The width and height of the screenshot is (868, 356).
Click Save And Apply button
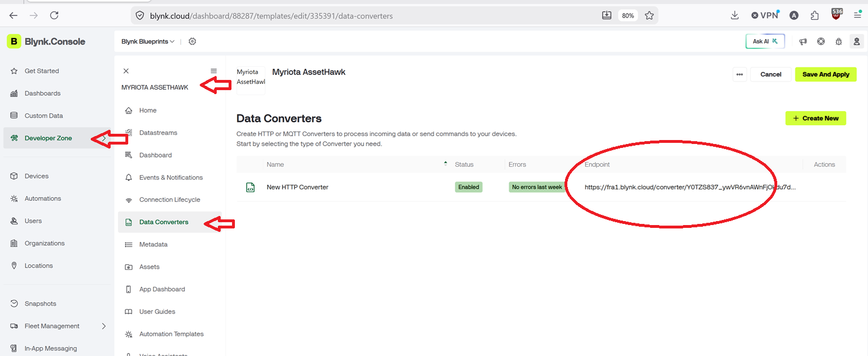(x=826, y=74)
